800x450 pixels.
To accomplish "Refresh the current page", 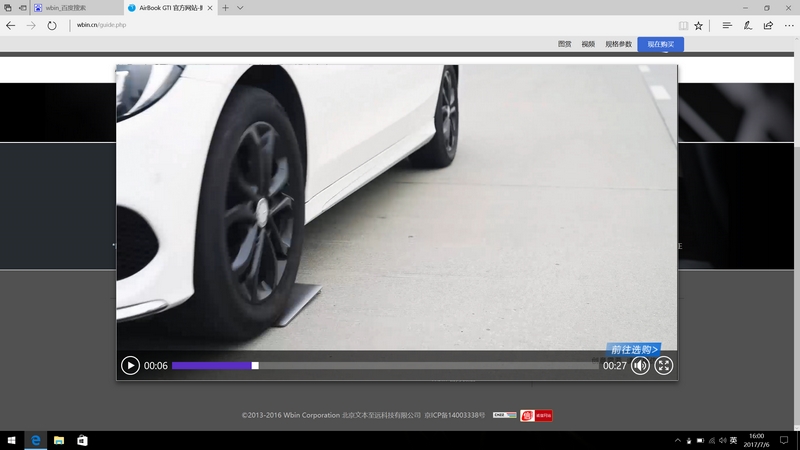I will 52,25.
